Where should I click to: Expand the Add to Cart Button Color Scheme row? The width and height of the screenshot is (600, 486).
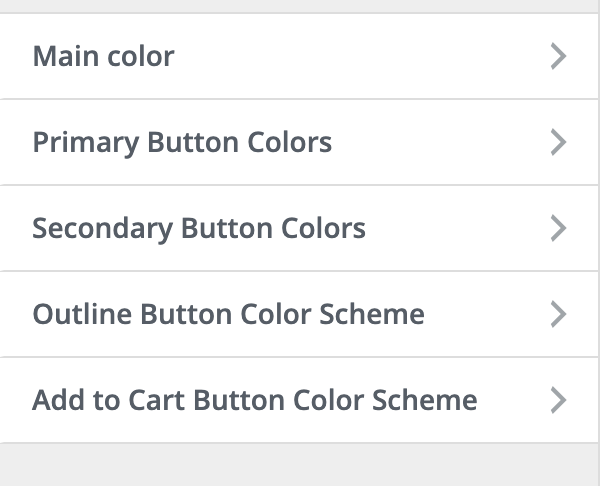(x=300, y=401)
